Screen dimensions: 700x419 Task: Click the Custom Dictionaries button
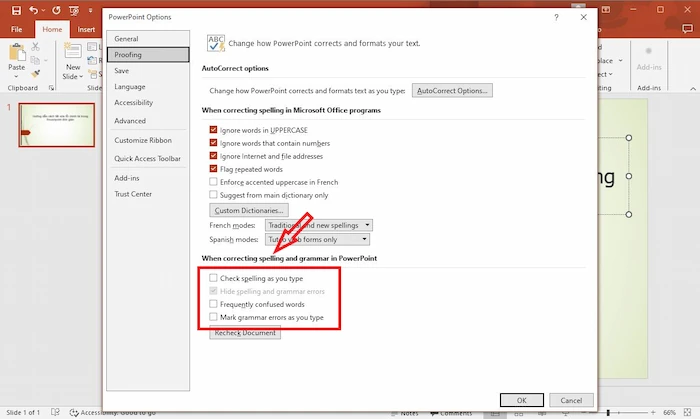point(249,210)
